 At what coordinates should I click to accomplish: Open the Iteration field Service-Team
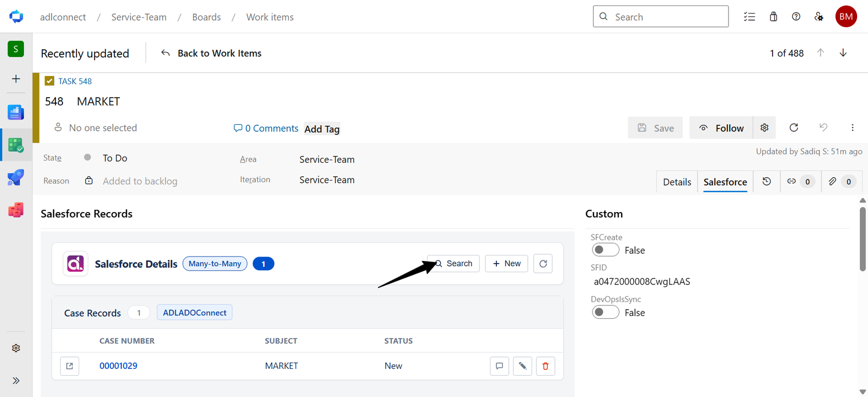click(327, 180)
